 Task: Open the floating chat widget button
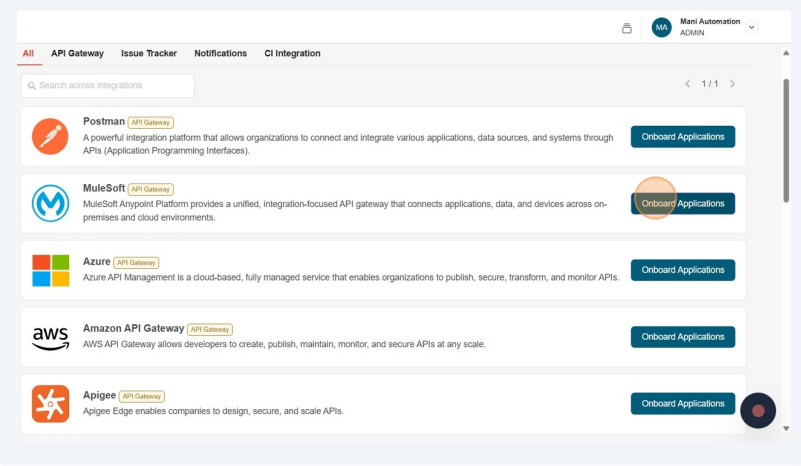tap(758, 410)
